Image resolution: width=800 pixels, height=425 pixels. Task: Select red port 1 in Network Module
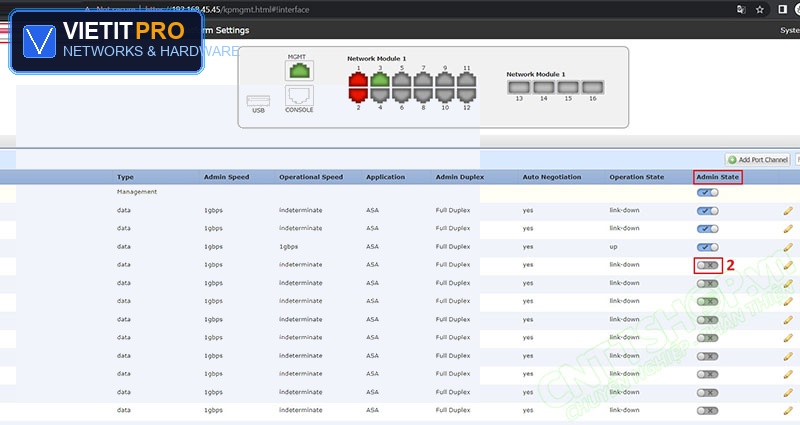point(358,80)
